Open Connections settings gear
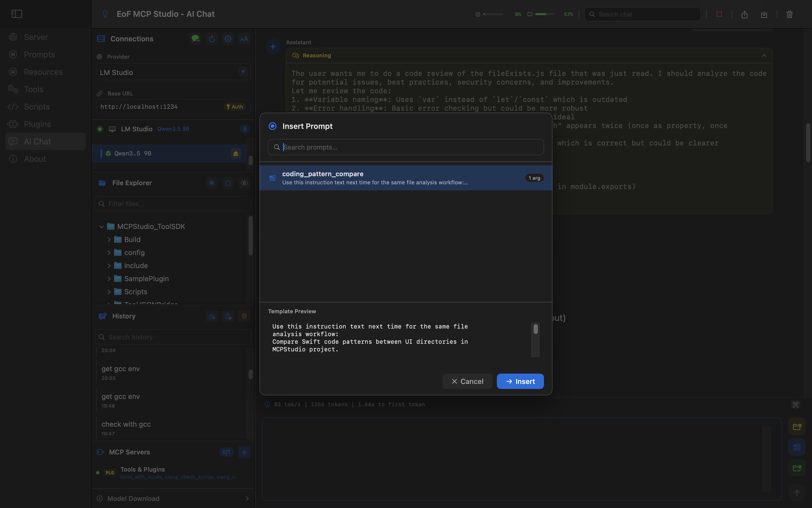Screen dimensions: 812x508 [228, 39]
